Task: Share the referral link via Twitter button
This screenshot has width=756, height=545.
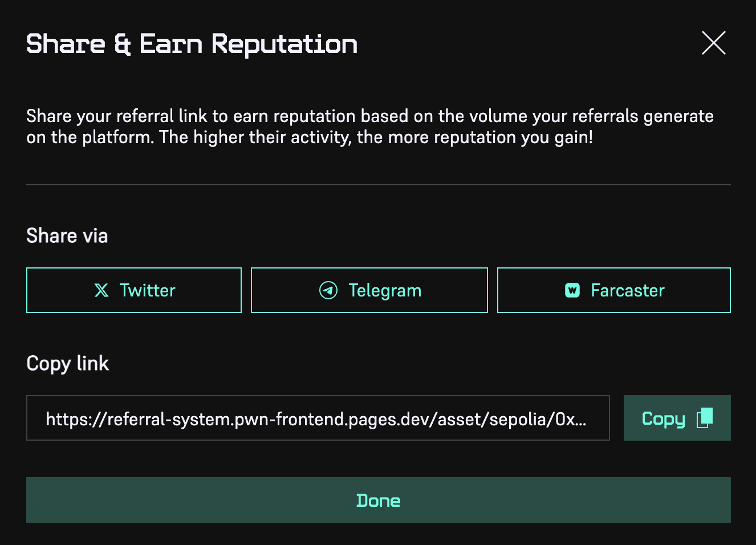Action: coord(134,290)
